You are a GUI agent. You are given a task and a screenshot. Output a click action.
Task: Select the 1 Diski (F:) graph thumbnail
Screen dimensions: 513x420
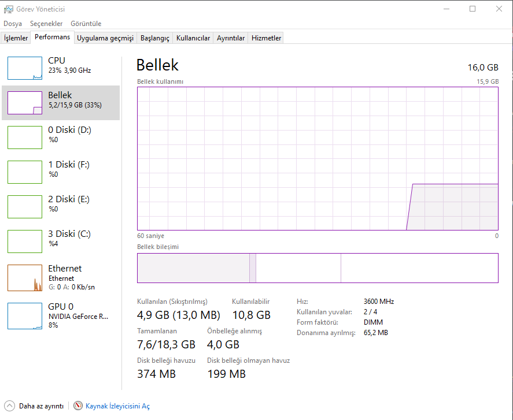(25, 172)
